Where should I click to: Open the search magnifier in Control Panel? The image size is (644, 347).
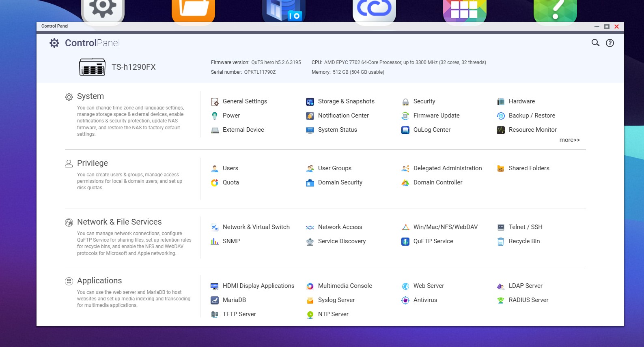click(x=595, y=43)
